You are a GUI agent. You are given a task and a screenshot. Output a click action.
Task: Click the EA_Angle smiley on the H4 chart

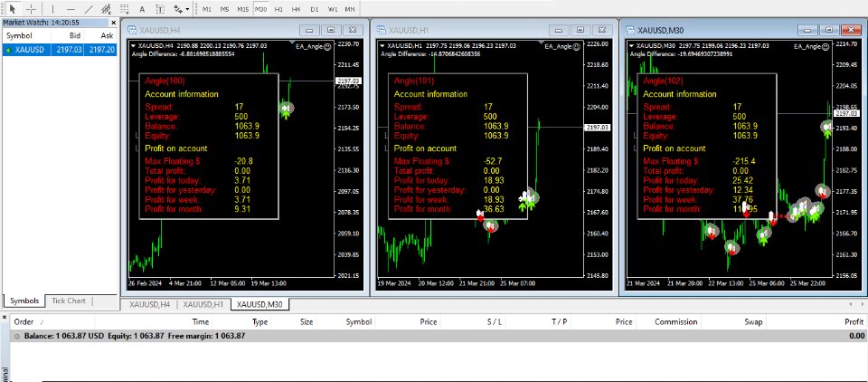pos(327,46)
